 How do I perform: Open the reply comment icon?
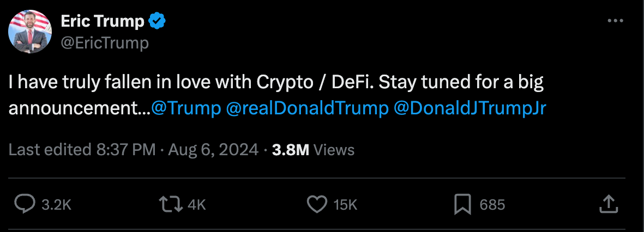pyautogui.click(x=24, y=204)
